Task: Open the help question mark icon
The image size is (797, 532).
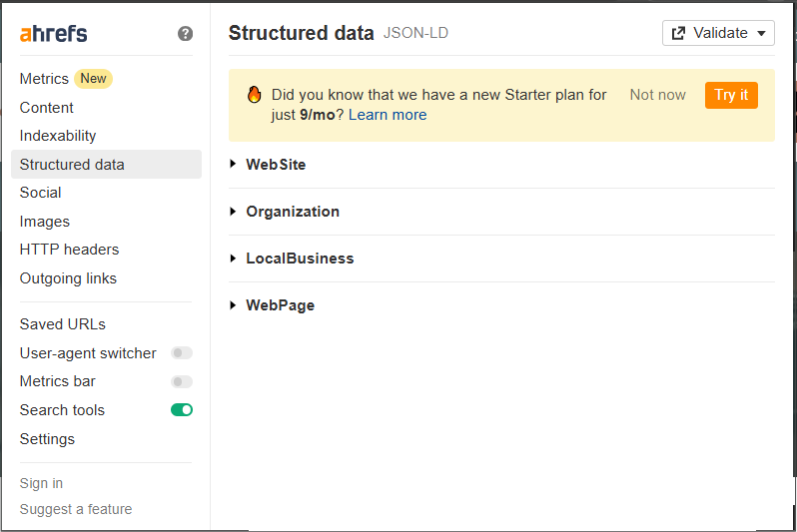Action: coord(185,34)
